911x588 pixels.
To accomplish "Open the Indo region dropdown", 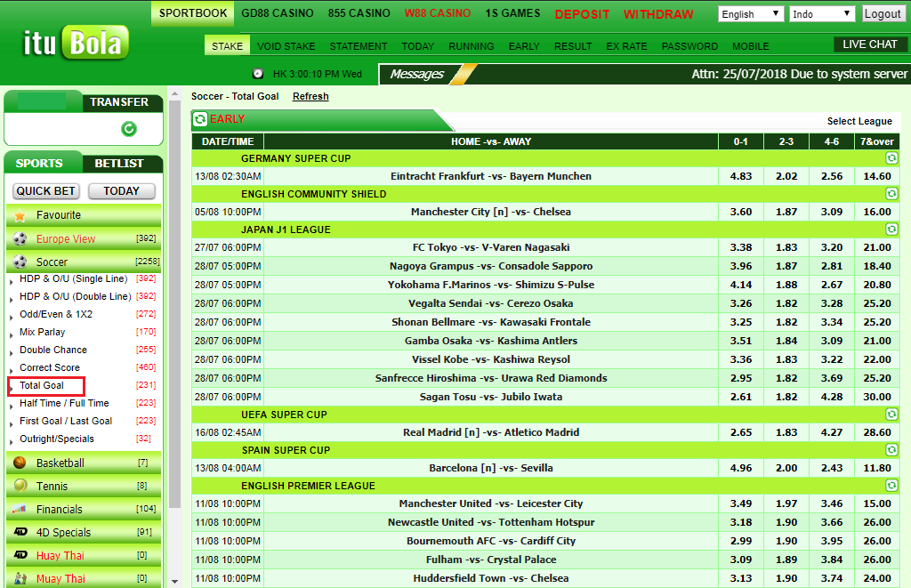I will click(x=822, y=14).
